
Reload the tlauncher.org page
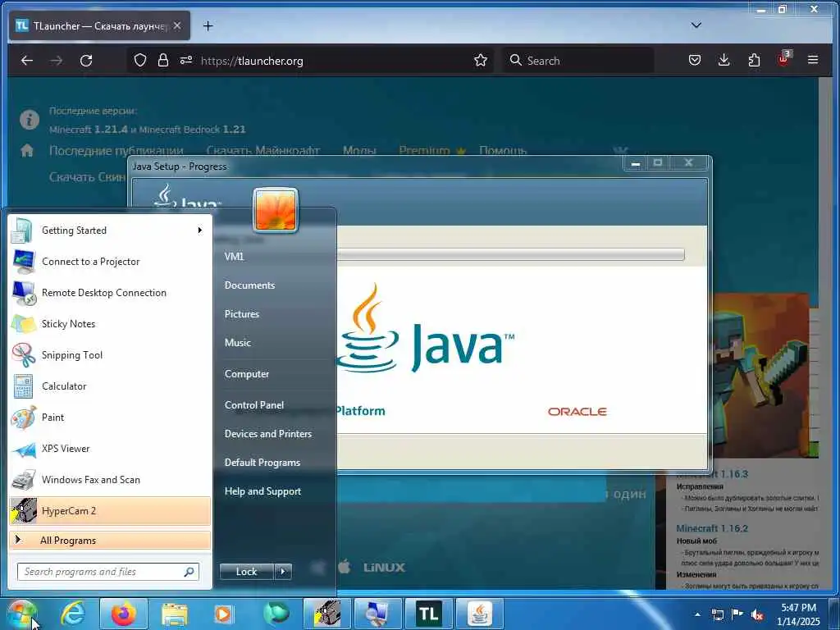click(x=85, y=61)
